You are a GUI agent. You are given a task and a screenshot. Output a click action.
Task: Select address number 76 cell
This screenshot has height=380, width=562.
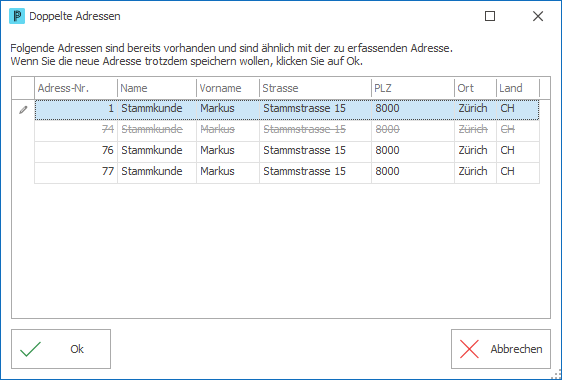(76, 151)
